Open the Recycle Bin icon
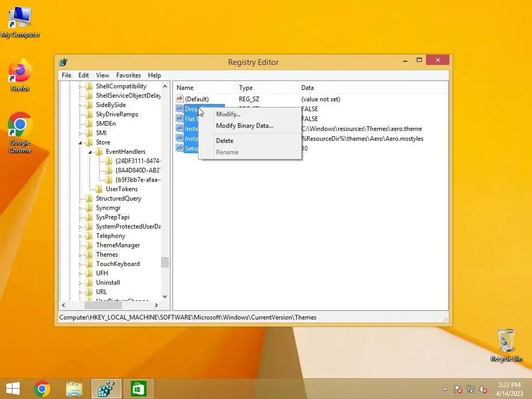 pos(506,345)
